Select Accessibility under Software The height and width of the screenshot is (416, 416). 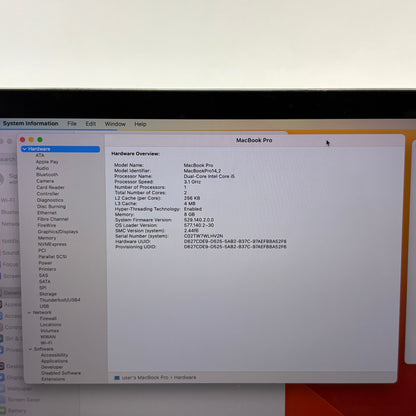pyautogui.click(x=55, y=355)
